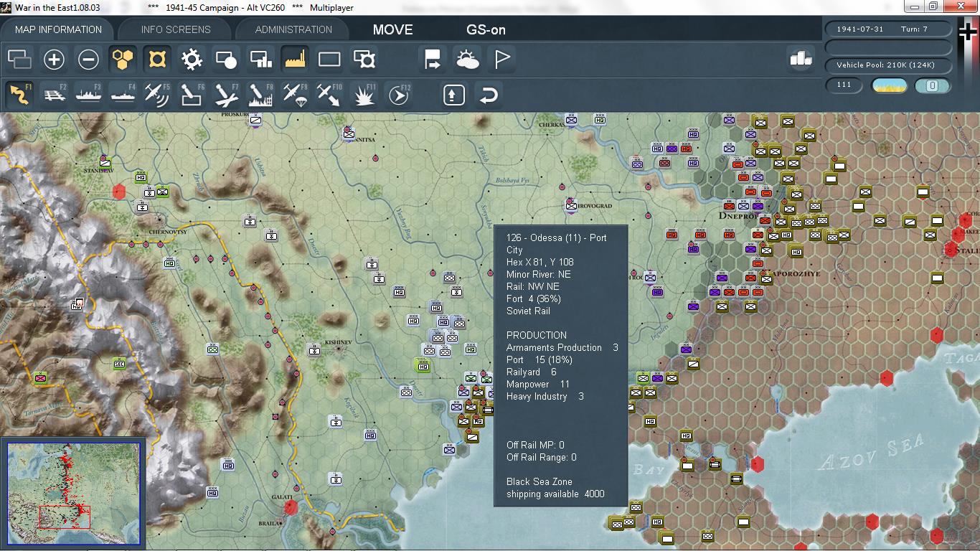Screen dimensions: 980x551
Task: Open the bar chart statistics icon
Action: pyautogui.click(x=800, y=60)
